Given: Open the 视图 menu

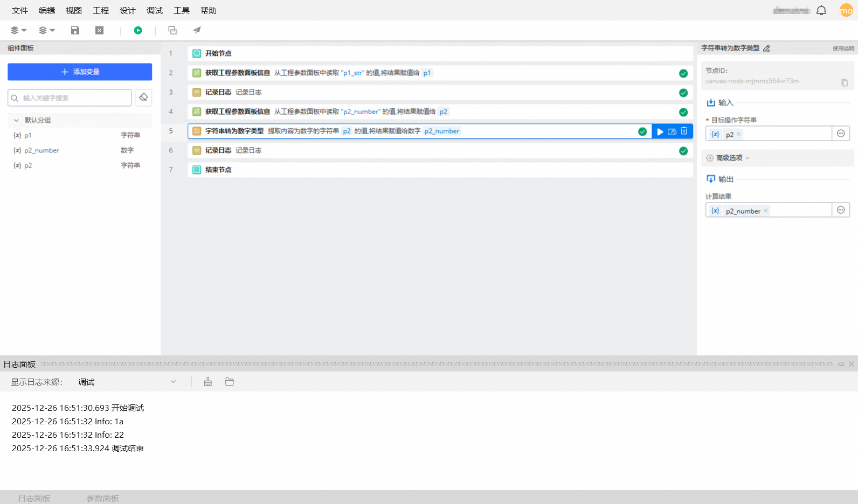Looking at the screenshot, I should (74, 10).
